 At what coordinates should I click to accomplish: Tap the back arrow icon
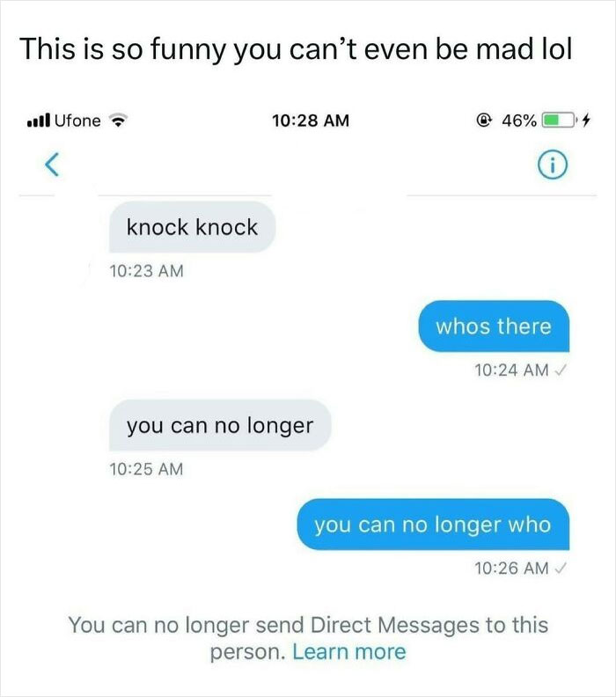pos(52,165)
